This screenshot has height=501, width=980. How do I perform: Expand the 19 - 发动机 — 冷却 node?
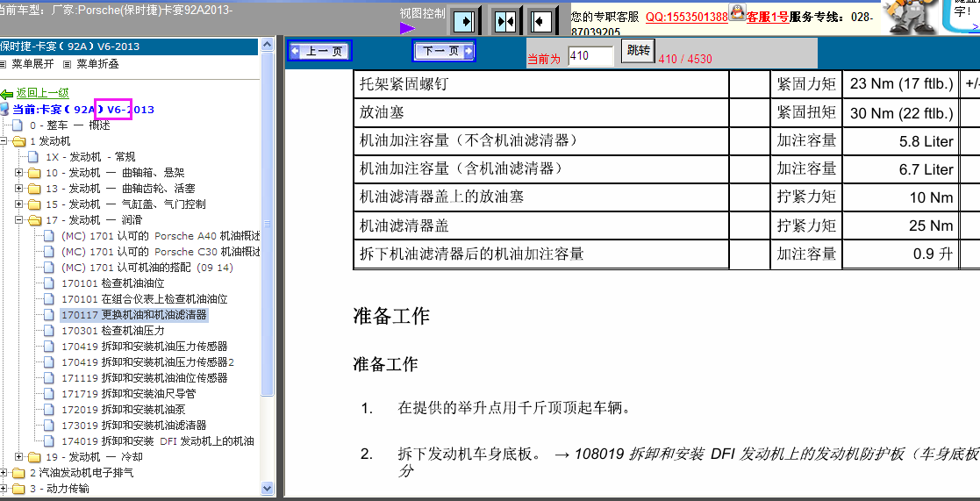pyautogui.click(x=18, y=457)
